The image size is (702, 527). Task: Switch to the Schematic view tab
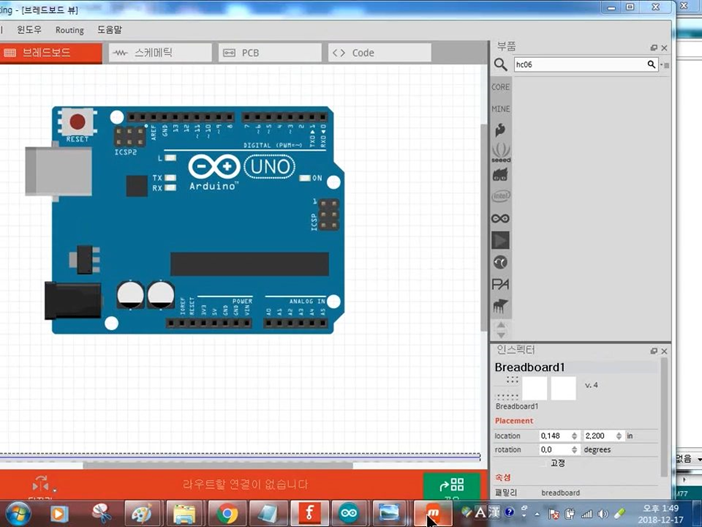tap(160, 53)
